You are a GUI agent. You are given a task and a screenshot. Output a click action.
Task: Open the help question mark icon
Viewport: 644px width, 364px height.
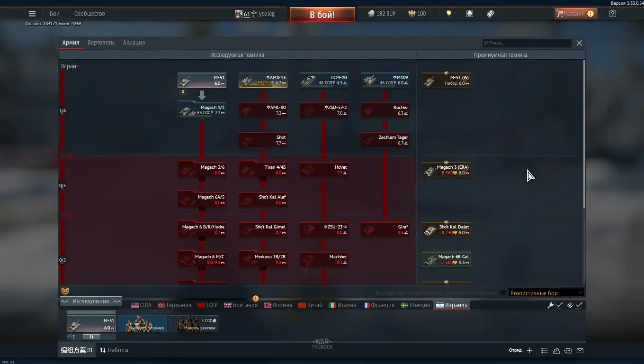pyautogui.click(x=613, y=14)
